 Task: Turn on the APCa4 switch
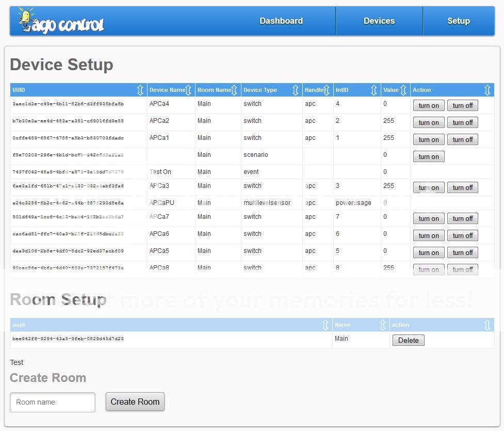pos(429,106)
